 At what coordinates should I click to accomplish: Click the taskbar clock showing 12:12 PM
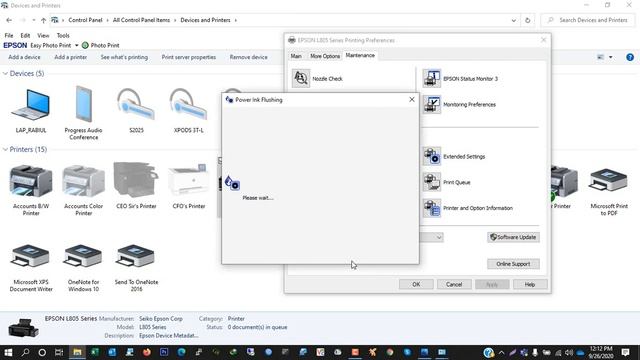pos(601,352)
